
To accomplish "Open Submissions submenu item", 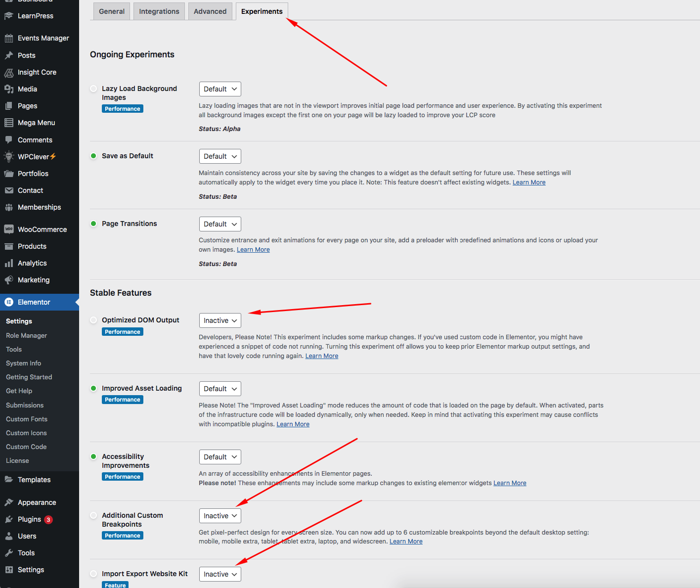I will tap(25, 405).
